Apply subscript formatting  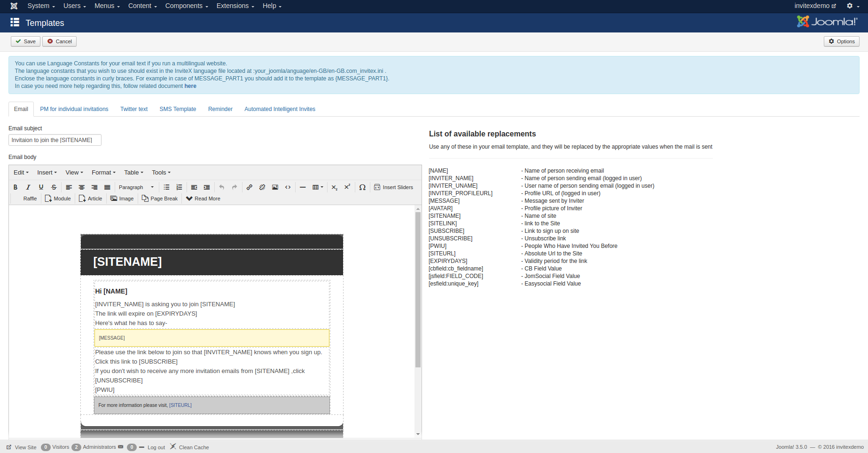(335, 187)
